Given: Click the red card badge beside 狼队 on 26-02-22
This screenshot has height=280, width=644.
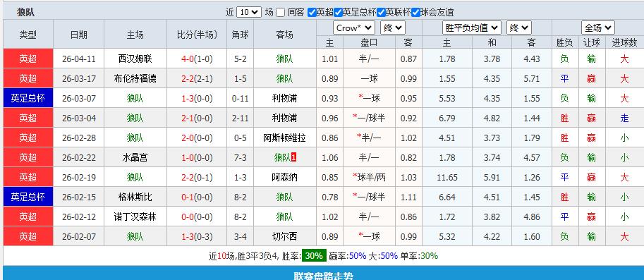Looking at the screenshot, I should (294, 157).
